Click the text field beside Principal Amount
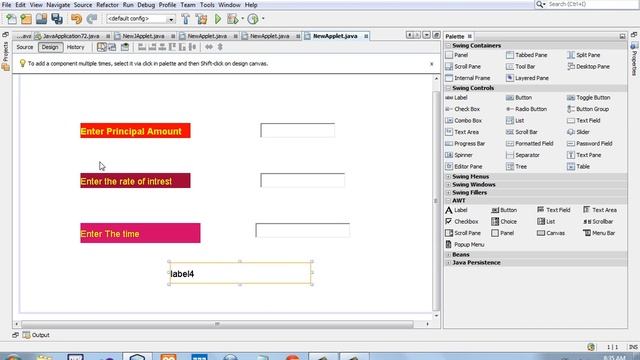Screen dimensions: 640x360 [x=298, y=130]
